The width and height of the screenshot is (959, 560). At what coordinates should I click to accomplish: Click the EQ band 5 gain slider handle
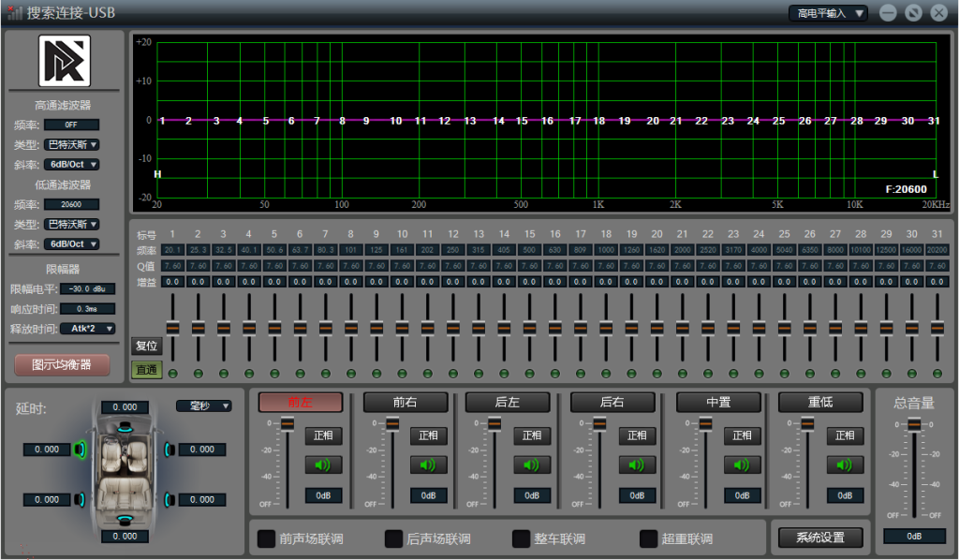click(274, 329)
